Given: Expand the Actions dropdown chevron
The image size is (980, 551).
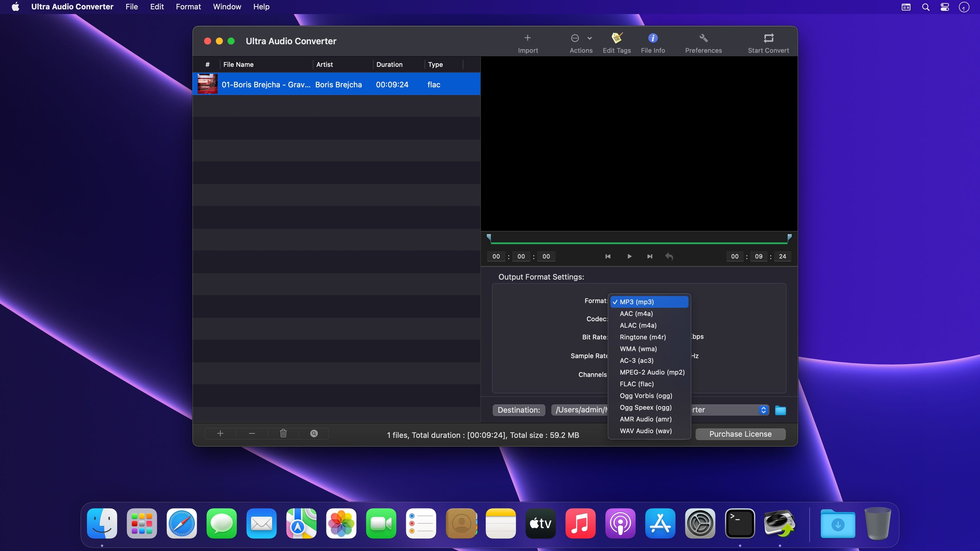Looking at the screenshot, I should click(590, 38).
